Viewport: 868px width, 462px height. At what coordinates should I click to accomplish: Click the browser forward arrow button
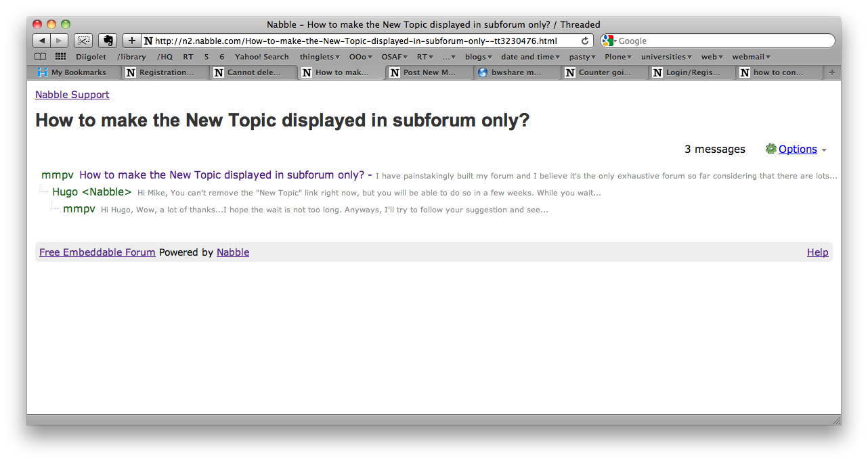click(60, 41)
